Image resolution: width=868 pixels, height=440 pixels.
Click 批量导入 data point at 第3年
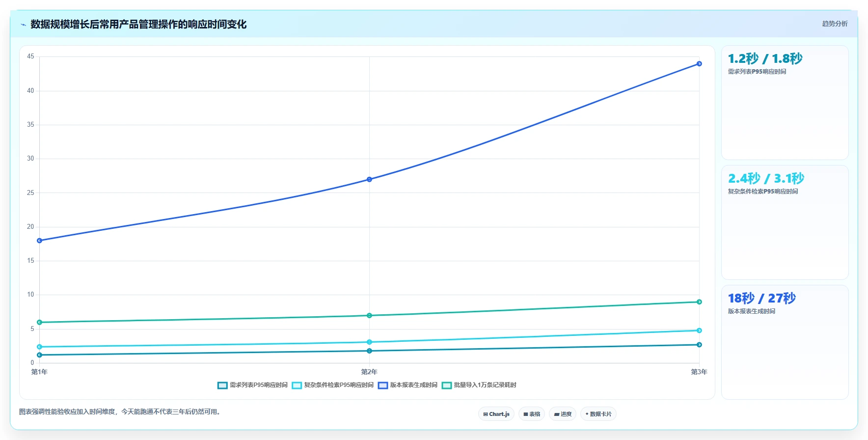(x=699, y=302)
